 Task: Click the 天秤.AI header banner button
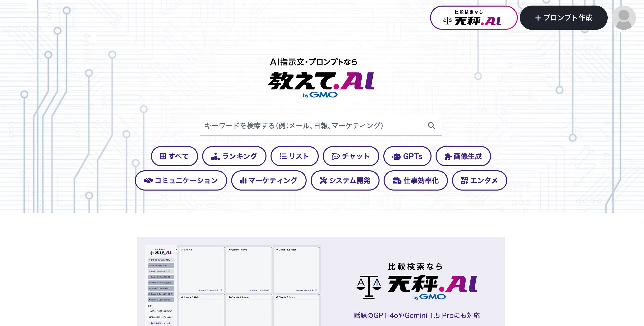click(x=474, y=18)
